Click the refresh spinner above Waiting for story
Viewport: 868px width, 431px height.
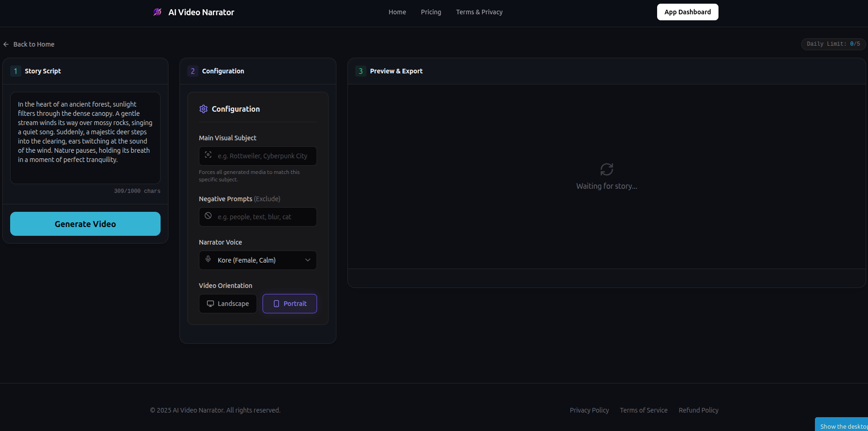click(606, 169)
